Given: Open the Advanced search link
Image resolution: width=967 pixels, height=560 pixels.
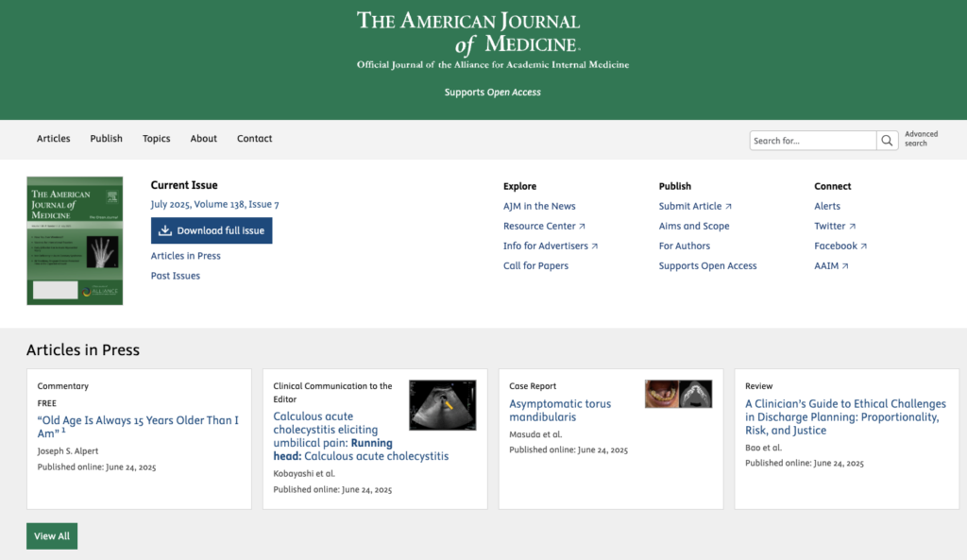Looking at the screenshot, I should pos(922,139).
